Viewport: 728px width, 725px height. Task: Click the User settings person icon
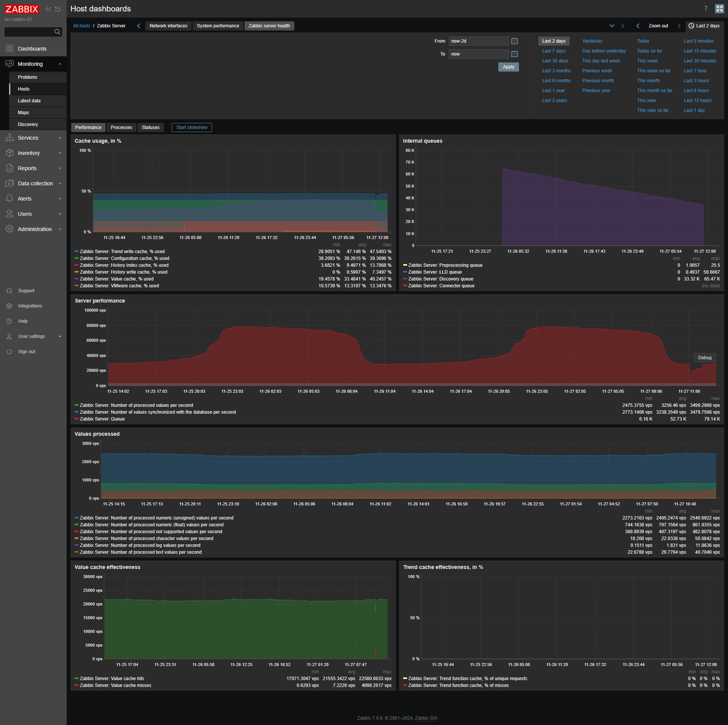[x=9, y=336]
